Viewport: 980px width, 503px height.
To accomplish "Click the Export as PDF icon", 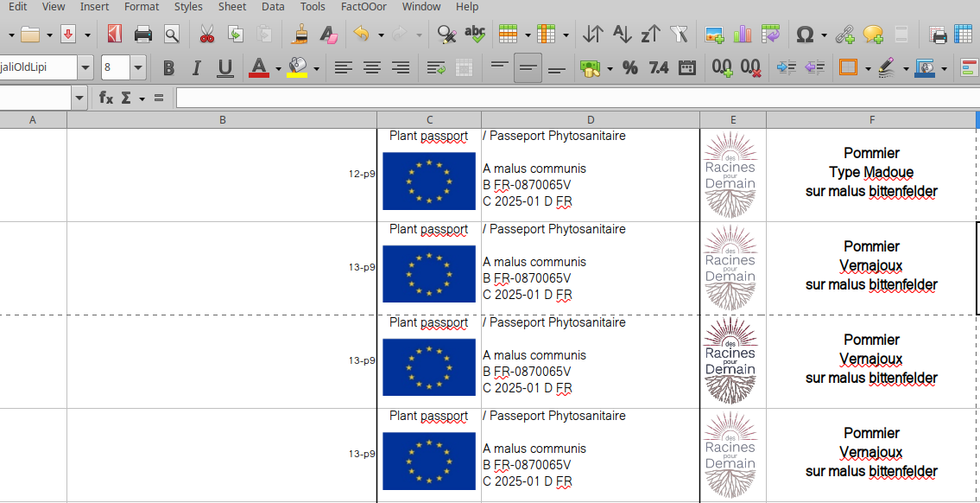I will [x=115, y=35].
